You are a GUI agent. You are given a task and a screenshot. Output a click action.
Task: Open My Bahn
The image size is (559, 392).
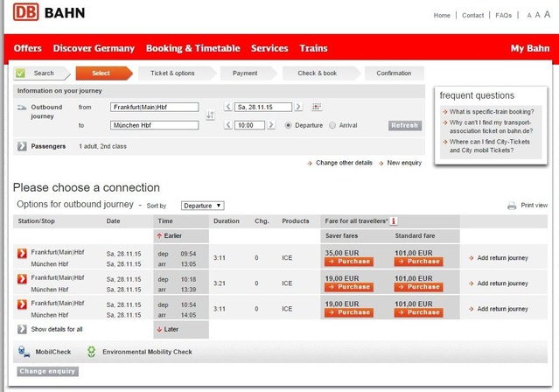pyautogui.click(x=530, y=48)
